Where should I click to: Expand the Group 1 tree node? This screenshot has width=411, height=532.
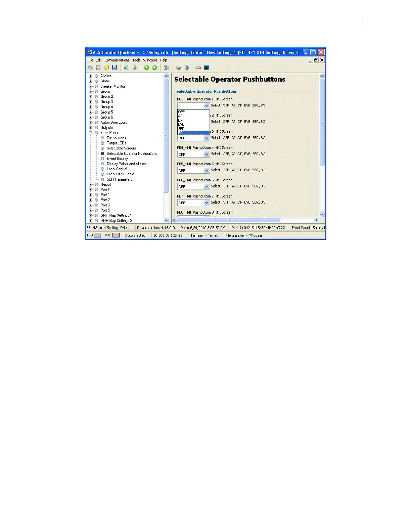click(90, 91)
